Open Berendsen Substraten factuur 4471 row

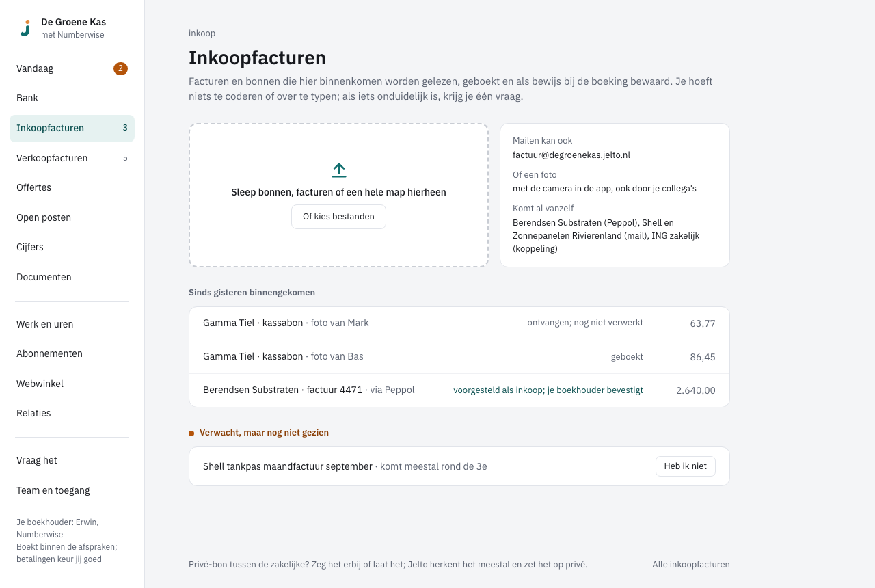[459, 390]
